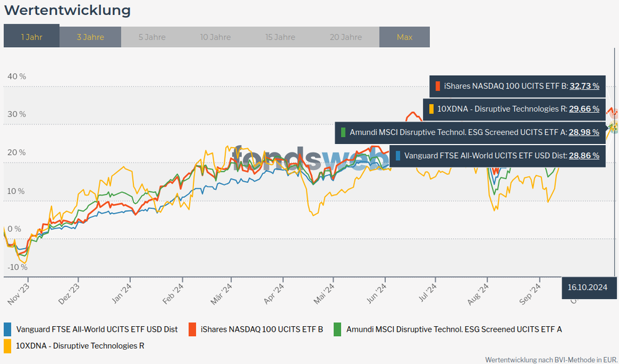Image resolution: width=619 pixels, height=364 pixels.
Task: Click 10XDNA 29,66 % tooltip value
Action: point(584,109)
